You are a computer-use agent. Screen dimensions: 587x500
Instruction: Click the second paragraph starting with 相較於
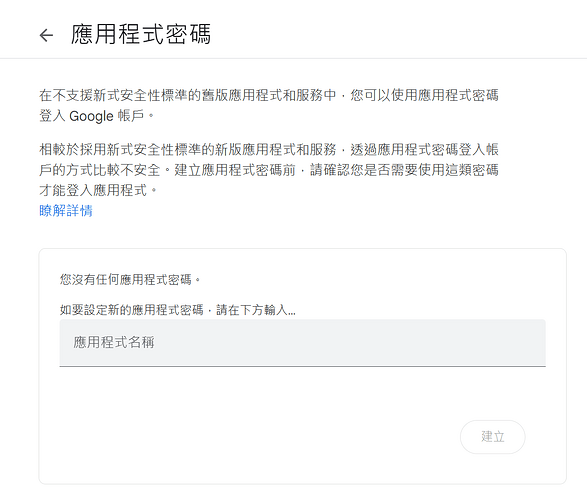click(269, 170)
